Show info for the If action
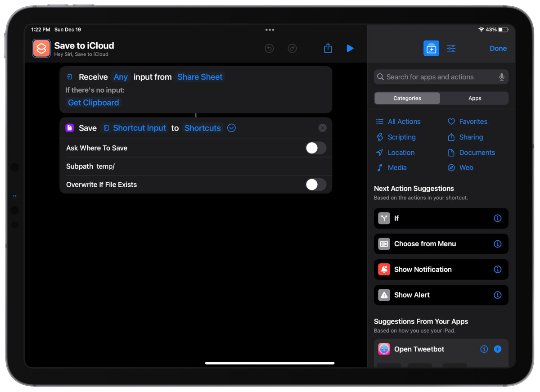540x392 pixels. point(498,218)
